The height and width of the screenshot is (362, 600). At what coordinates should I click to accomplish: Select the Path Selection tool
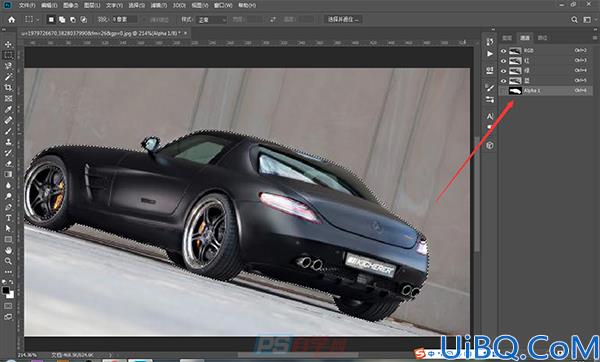coord(8,228)
